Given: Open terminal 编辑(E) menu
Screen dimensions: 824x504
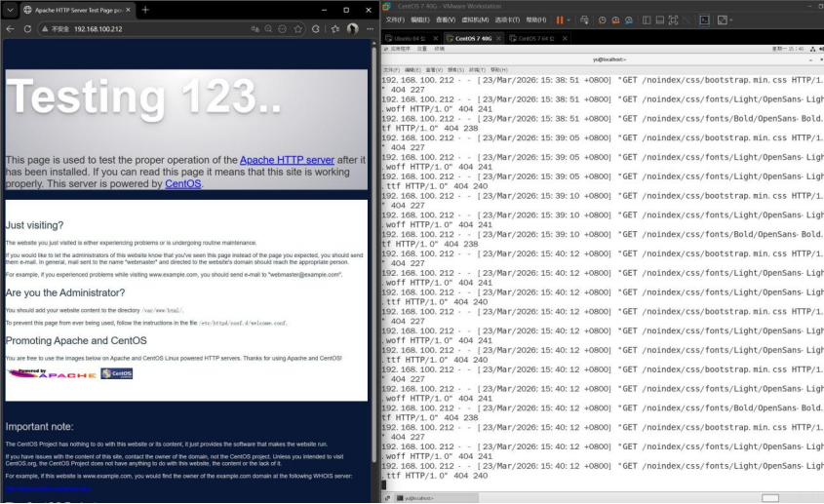Looking at the screenshot, I should 412,70.
